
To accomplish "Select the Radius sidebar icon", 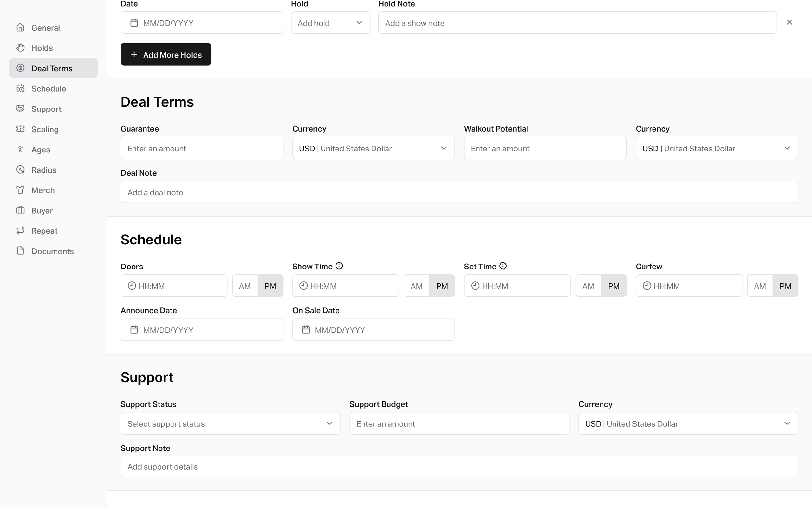I will click(x=20, y=170).
